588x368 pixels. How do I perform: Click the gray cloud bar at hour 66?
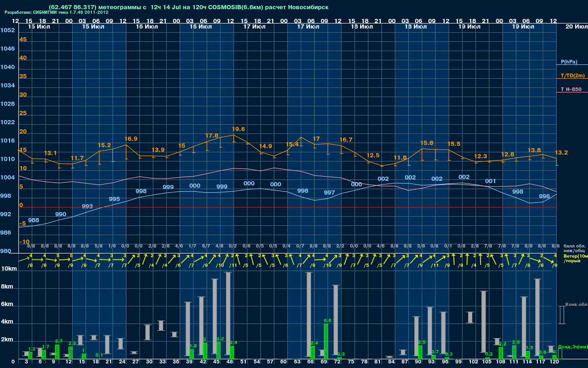tap(309, 315)
